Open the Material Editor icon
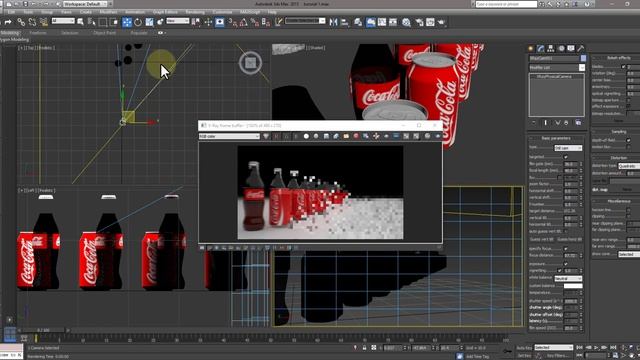 click(x=406, y=22)
